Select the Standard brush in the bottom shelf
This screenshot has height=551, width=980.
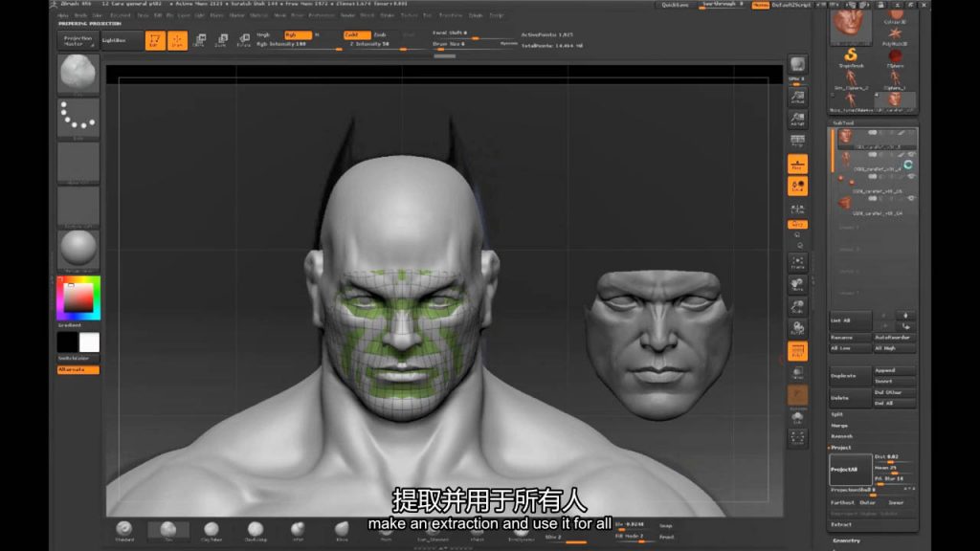pyautogui.click(x=124, y=530)
